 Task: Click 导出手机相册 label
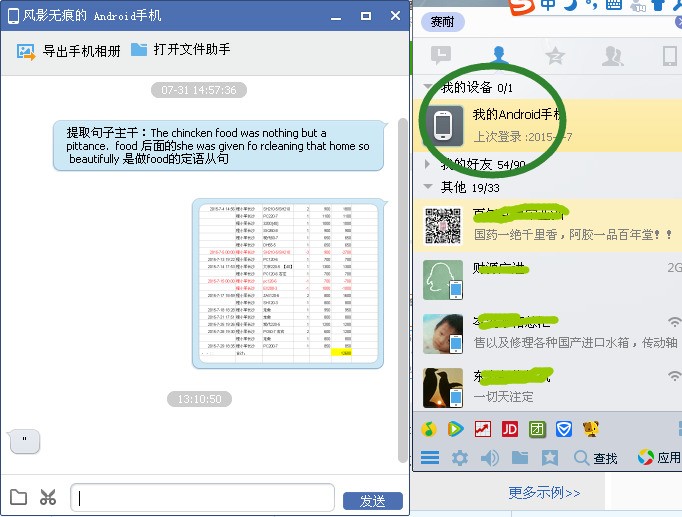[x=81, y=51]
